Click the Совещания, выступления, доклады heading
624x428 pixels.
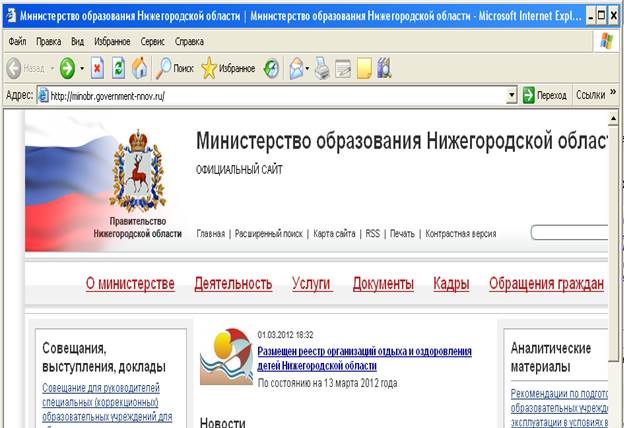[x=104, y=357]
